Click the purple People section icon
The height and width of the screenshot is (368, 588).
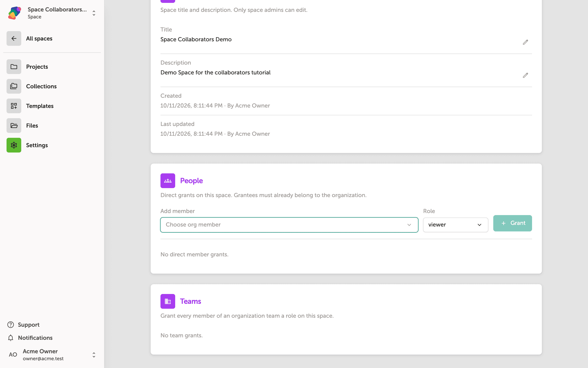[x=168, y=181]
